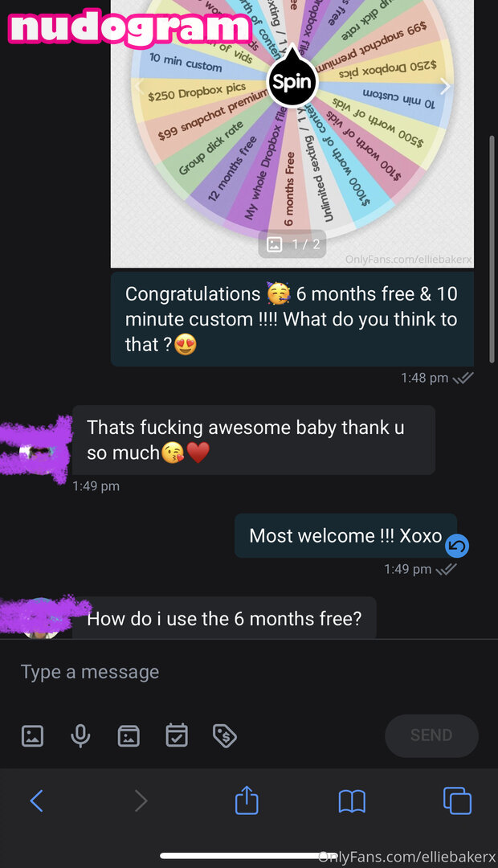498x868 pixels.
Task: Open the spin wheel image thumbnail
Action: click(292, 133)
